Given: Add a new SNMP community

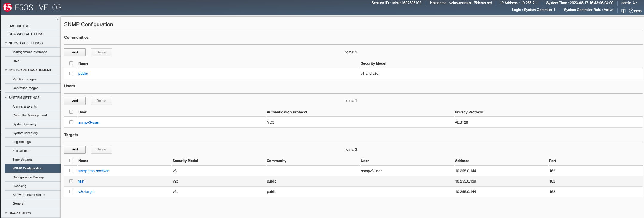Looking at the screenshot, I should [x=75, y=52].
